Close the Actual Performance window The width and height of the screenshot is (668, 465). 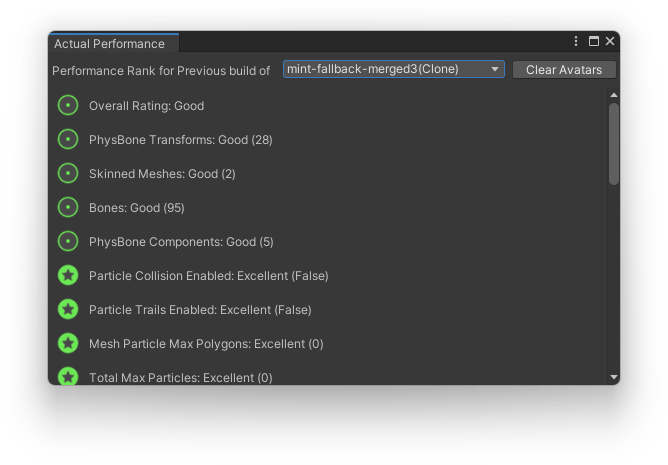coord(610,42)
